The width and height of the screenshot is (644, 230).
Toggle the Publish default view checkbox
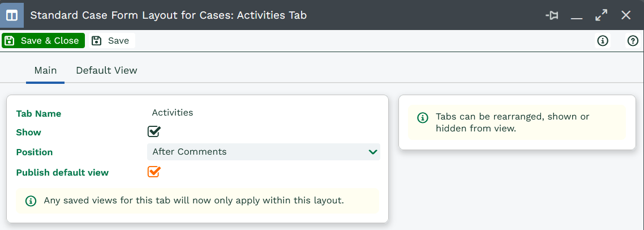coord(154,172)
